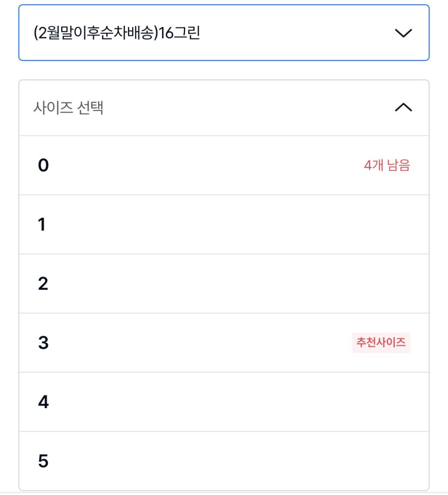
Task: Click the blue-outlined option select box
Action: (x=224, y=33)
